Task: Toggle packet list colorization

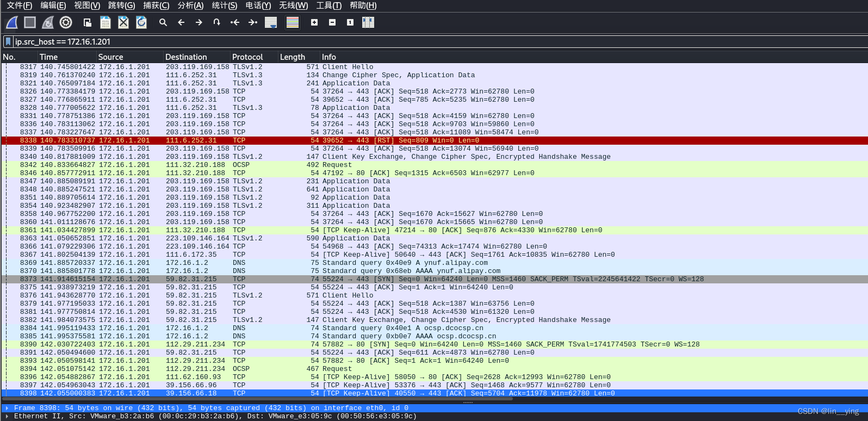Action: 293,22
